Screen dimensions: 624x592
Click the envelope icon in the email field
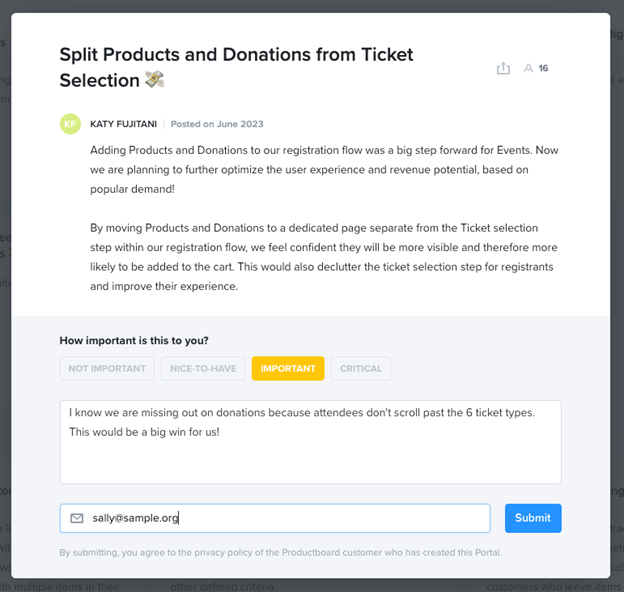point(77,518)
